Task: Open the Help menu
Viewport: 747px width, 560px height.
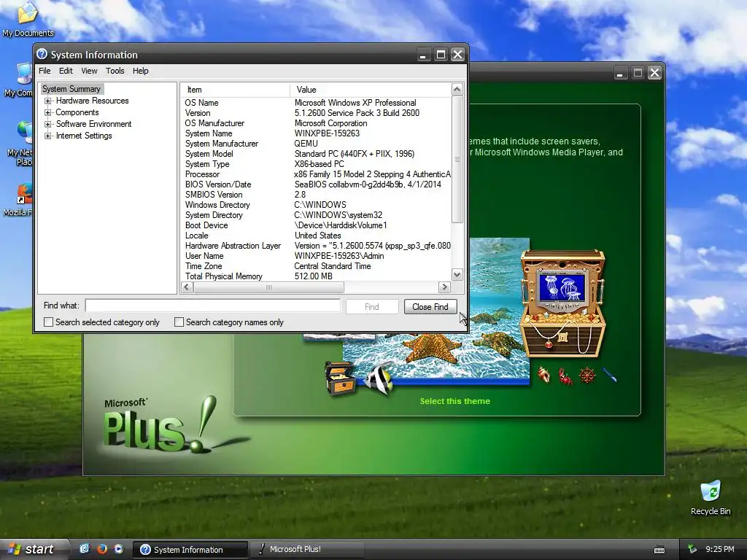Action: click(141, 71)
